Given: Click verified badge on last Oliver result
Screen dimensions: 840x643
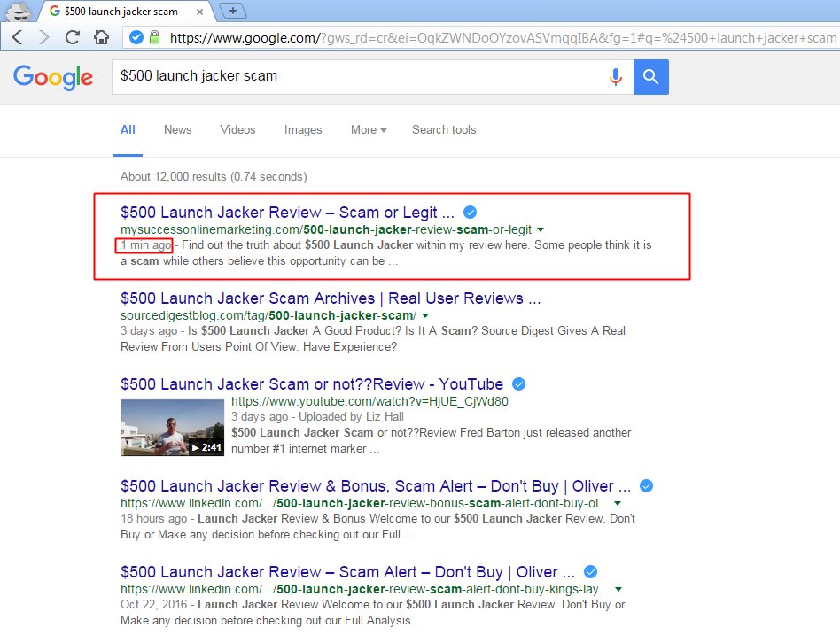Looking at the screenshot, I should (x=590, y=572).
